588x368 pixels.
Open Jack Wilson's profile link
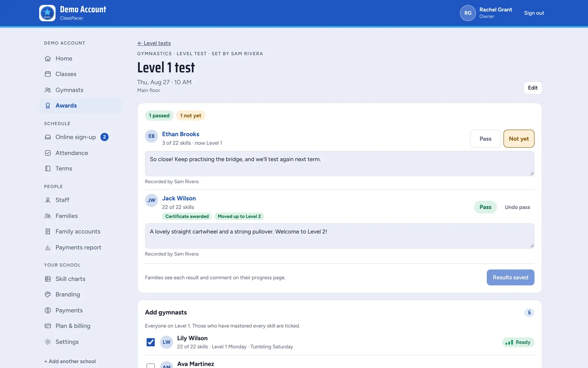179,198
